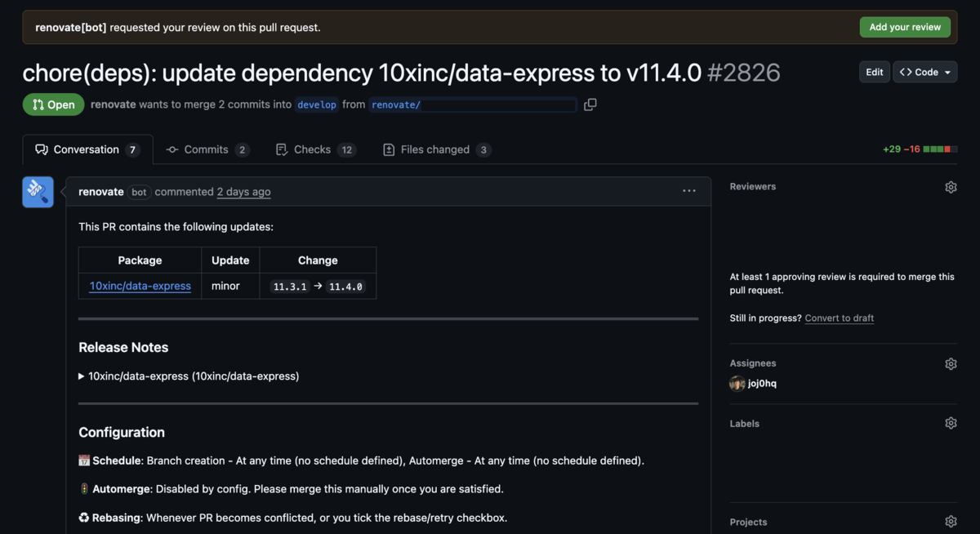Open assignee joj0hq's profile link

tap(762, 384)
